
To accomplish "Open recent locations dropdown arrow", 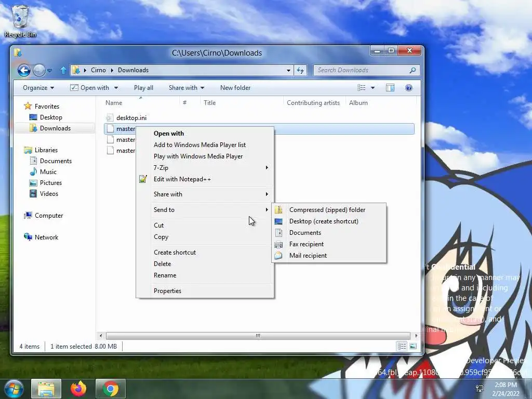I will click(49, 70).
